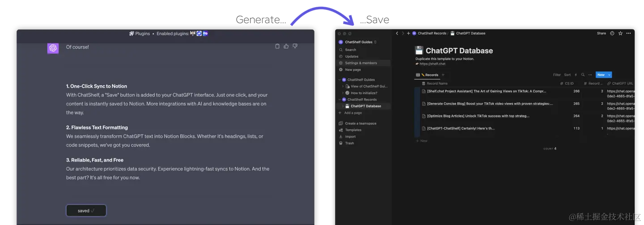644x225 pixels.
Task: Click the thumbs up icon in ChatGPT
Action: click(x=286, y=46)
